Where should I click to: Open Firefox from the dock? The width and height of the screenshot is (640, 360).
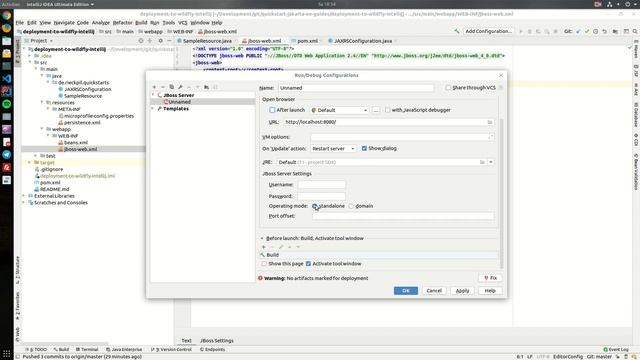(x=7, y=28)
